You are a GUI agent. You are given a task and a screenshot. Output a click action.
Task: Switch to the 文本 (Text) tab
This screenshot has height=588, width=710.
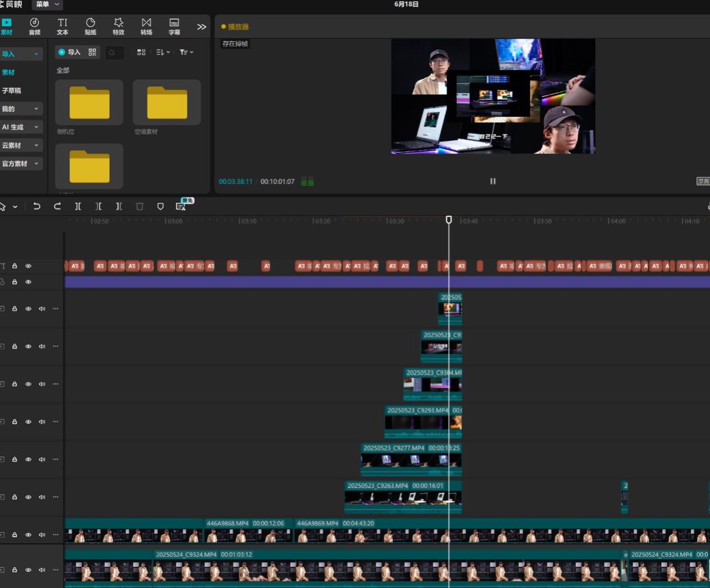(x=62, y=26)
